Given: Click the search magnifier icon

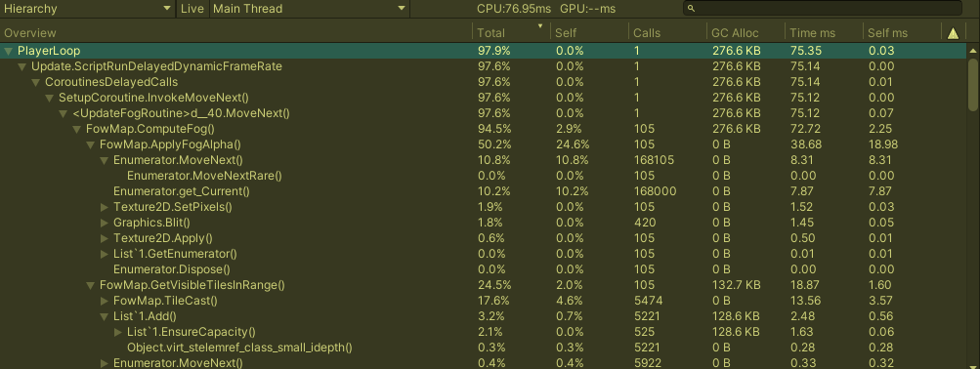Looking at the screenshot, I should coord(691,9).
